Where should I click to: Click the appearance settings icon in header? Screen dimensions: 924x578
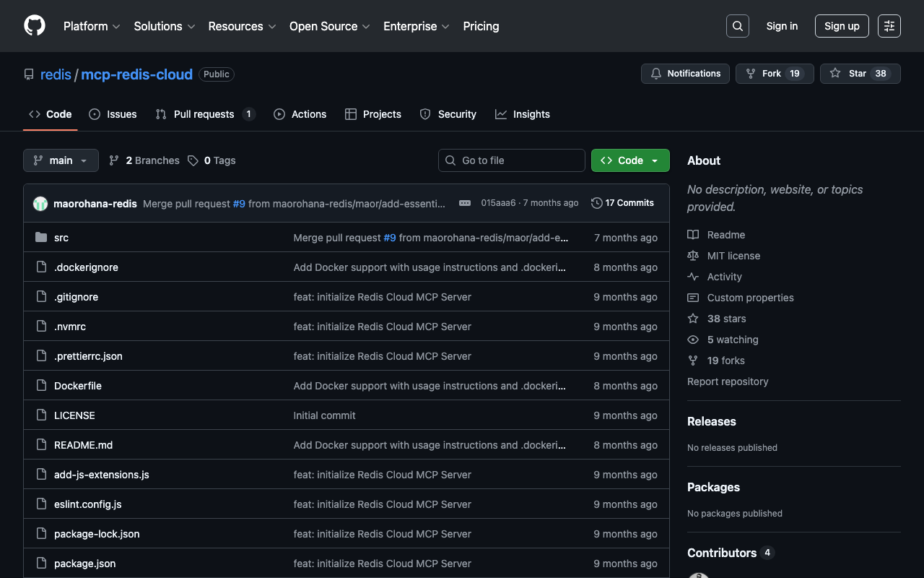coord(889,26)
